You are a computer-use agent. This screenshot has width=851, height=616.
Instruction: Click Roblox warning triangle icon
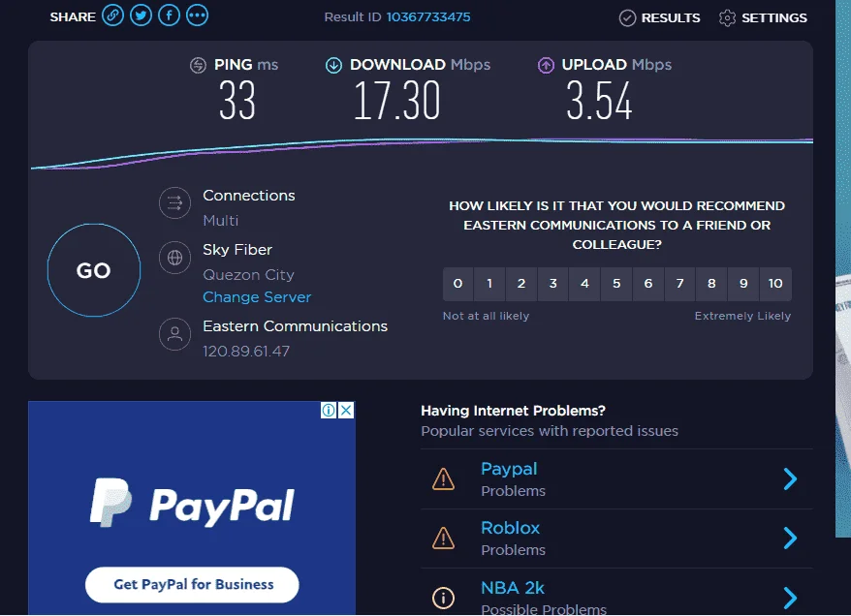(x=443, y=539)
